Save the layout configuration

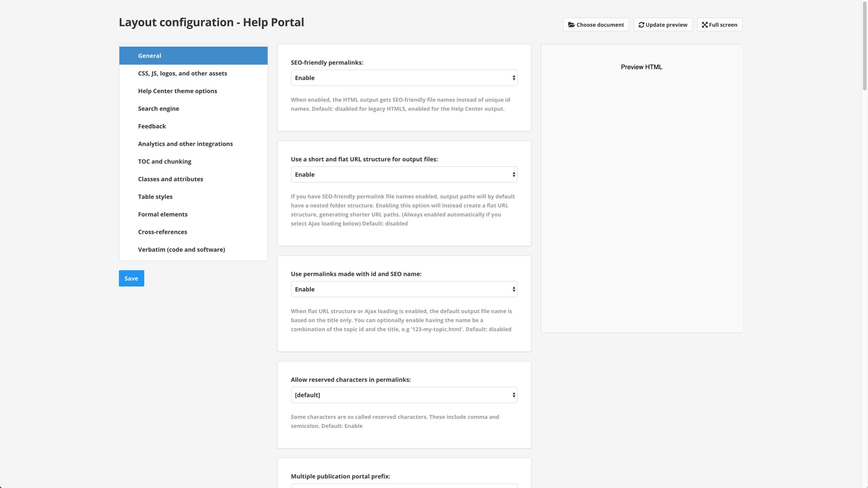131,278
